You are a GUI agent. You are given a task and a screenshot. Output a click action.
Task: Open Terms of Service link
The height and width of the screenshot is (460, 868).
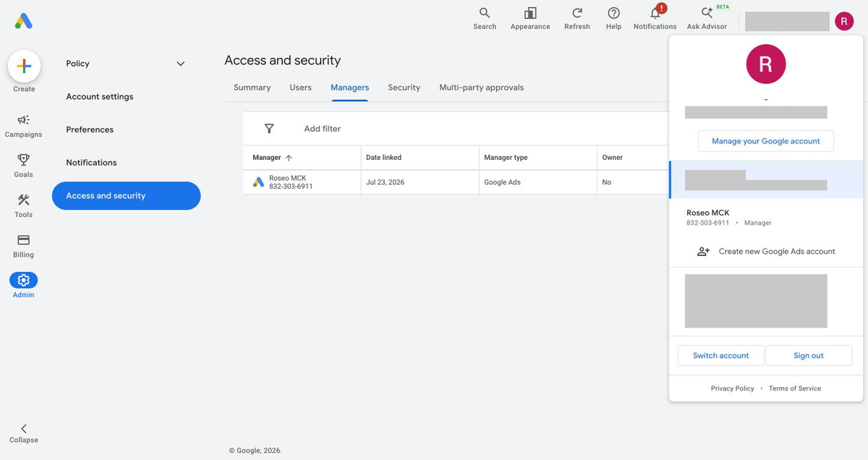795,388
